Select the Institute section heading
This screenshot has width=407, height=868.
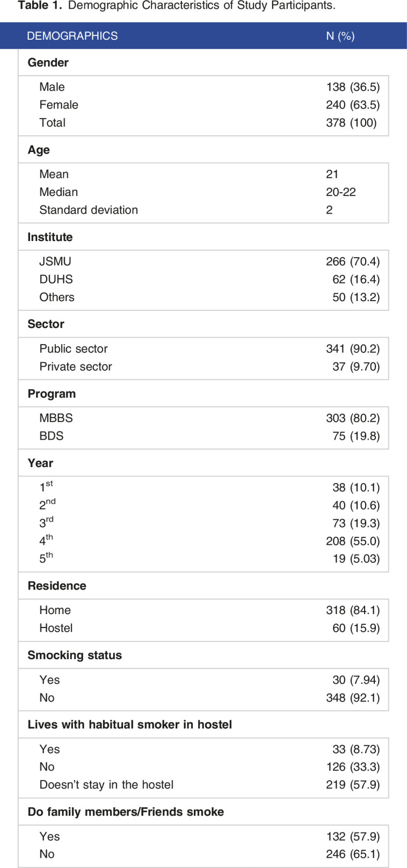pyautogui.click(x=50, y=237)
